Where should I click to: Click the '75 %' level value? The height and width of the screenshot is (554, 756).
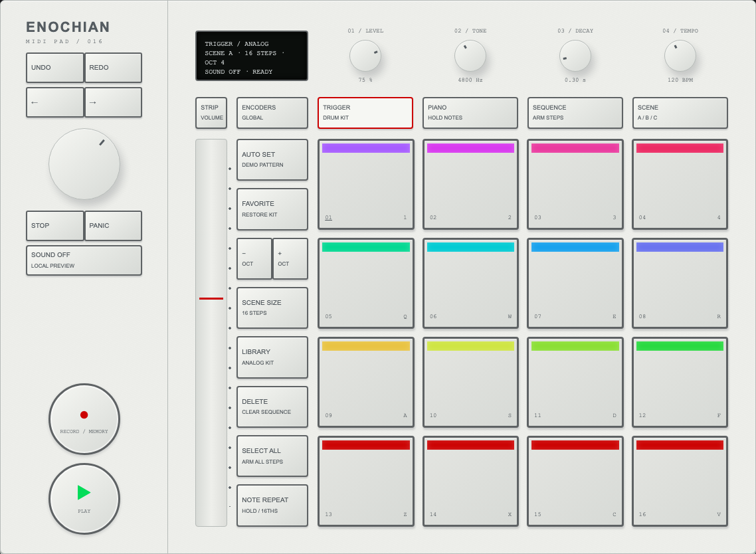click(365, 80)
